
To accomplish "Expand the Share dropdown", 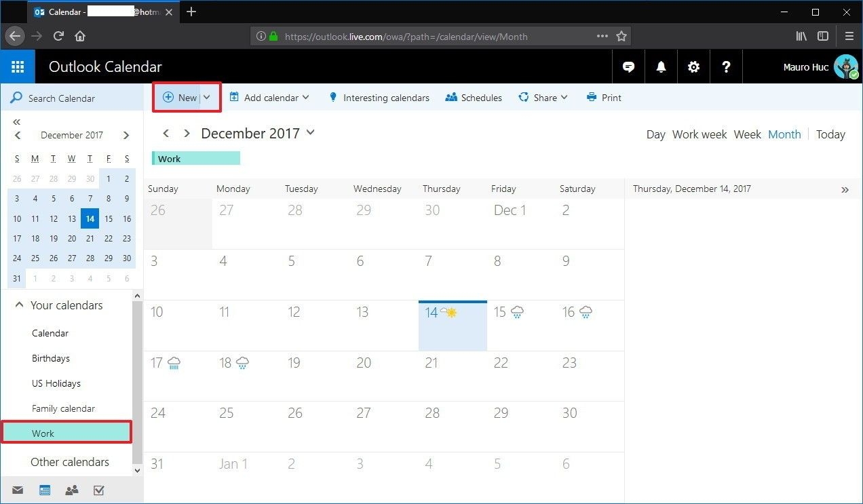I will [564, 98].
